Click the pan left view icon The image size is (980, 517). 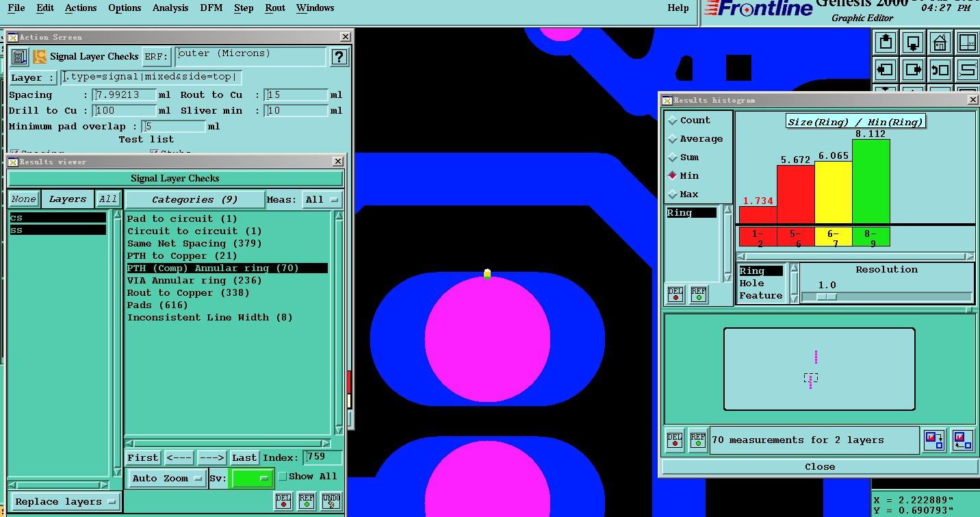click(x=886, y=69)
